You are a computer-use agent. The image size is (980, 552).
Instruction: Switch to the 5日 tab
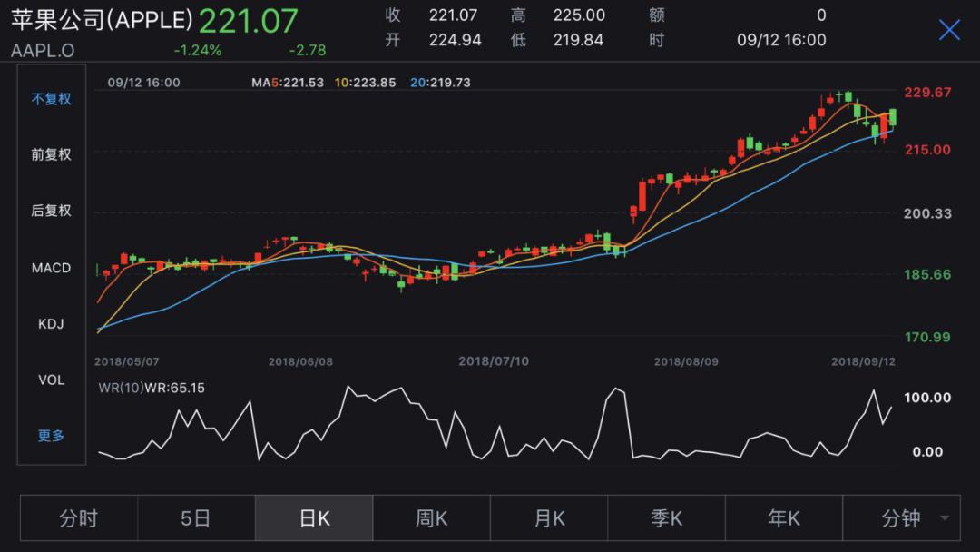[x=196, y=518]
